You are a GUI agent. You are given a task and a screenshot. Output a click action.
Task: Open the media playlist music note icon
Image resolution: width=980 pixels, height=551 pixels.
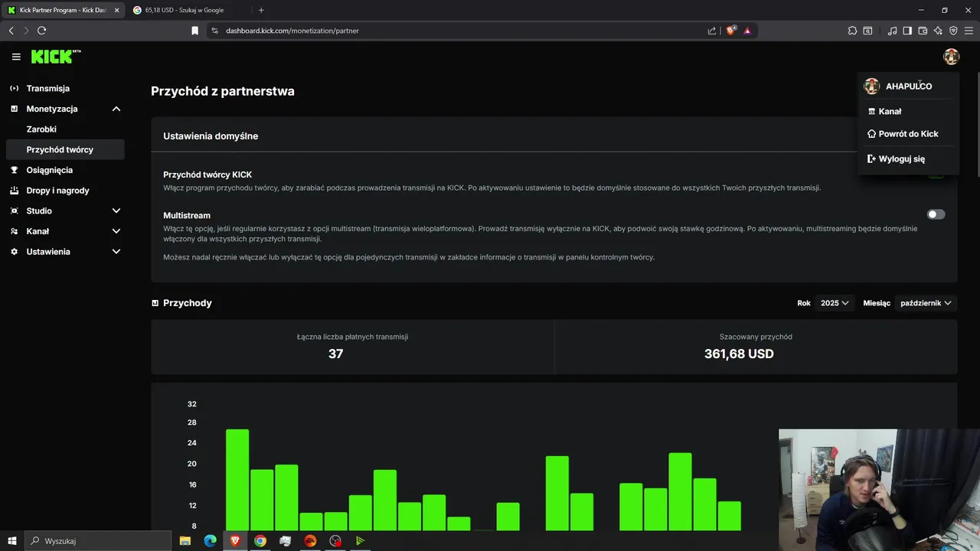892,31
